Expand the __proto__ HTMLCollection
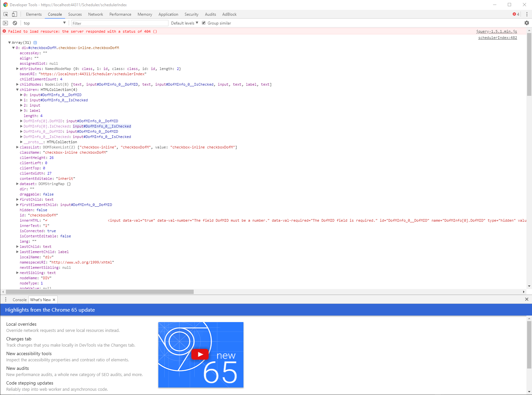 [x=21, y=142]
